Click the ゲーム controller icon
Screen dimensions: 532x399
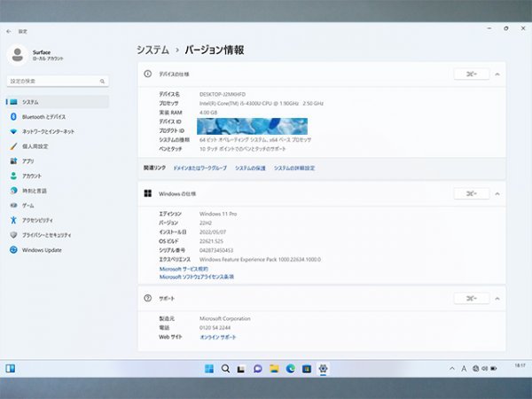click(13, 206)
